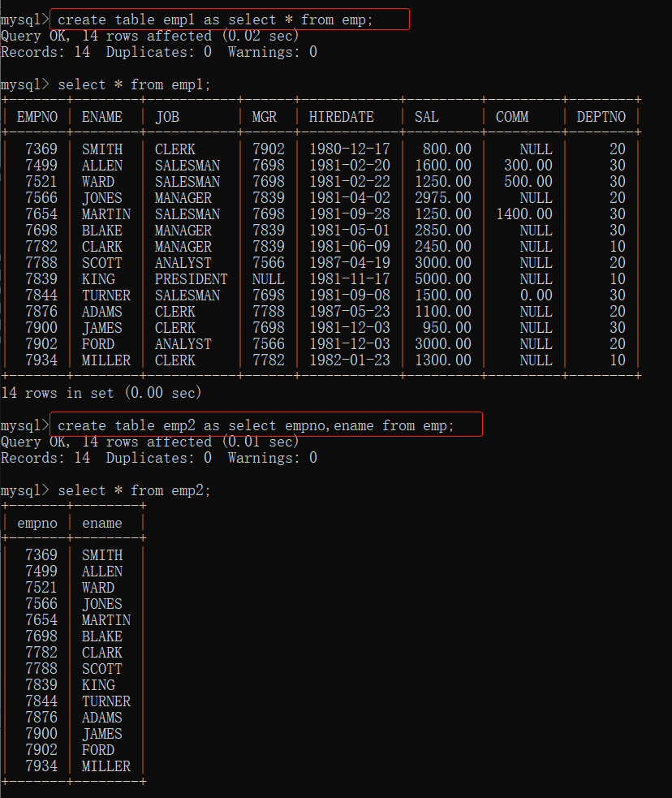Image resolution: width=672 pixels, height=798 pixels.
Task: Click the lowercase empno header in emp2 table
Action: pos(37,523)
